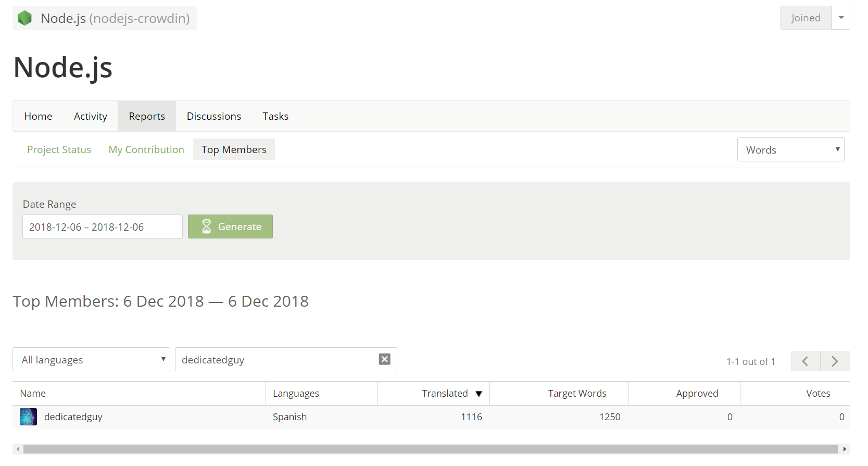868x466 pixels.
Task: Click the Top Members date heading
Action: click(161, 301)
